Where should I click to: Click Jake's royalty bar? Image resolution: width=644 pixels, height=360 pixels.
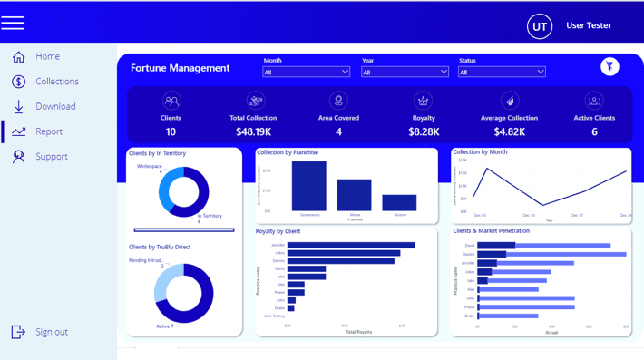click(307, 277)
